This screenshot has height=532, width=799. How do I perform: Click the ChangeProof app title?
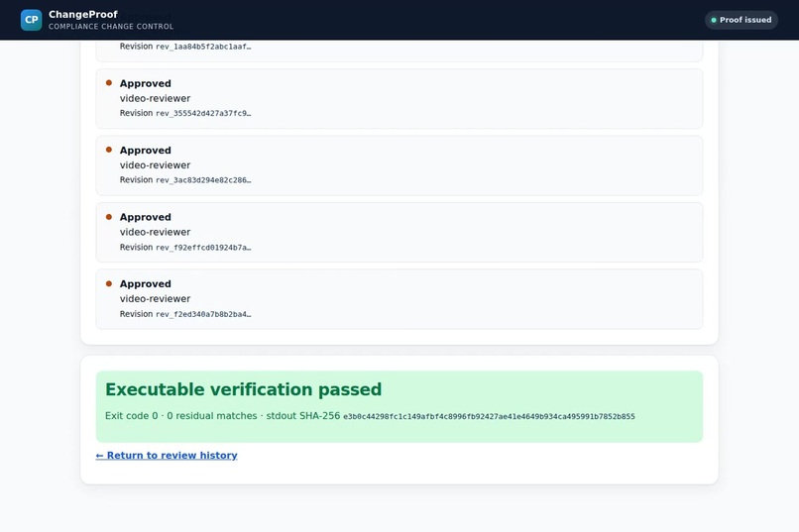pyautogui.click(x=83, y=14)
